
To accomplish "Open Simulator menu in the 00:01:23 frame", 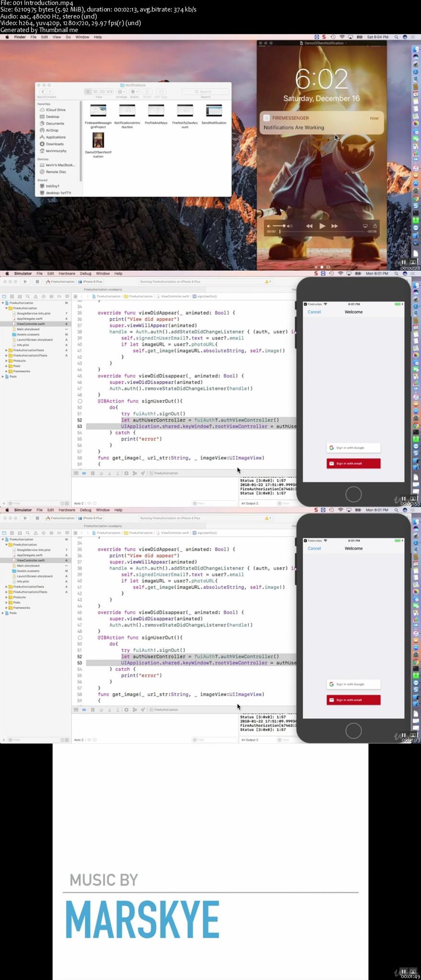I will coord(23,510).
